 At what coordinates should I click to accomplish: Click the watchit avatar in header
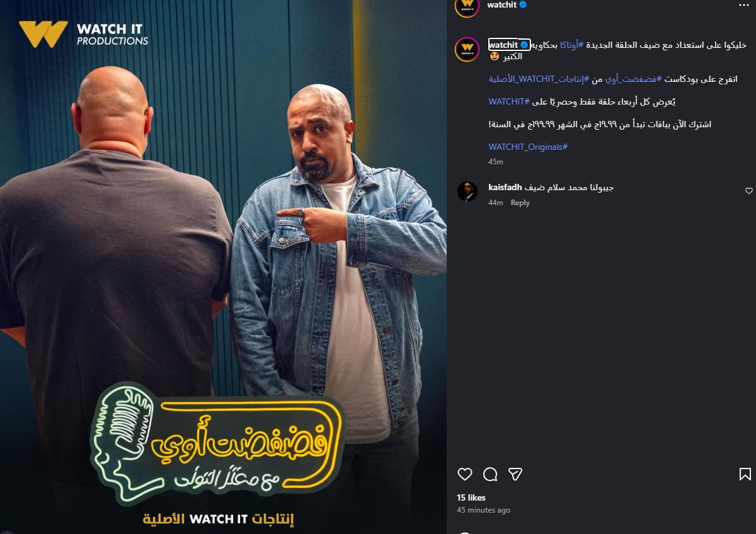(x=467, y=6)
